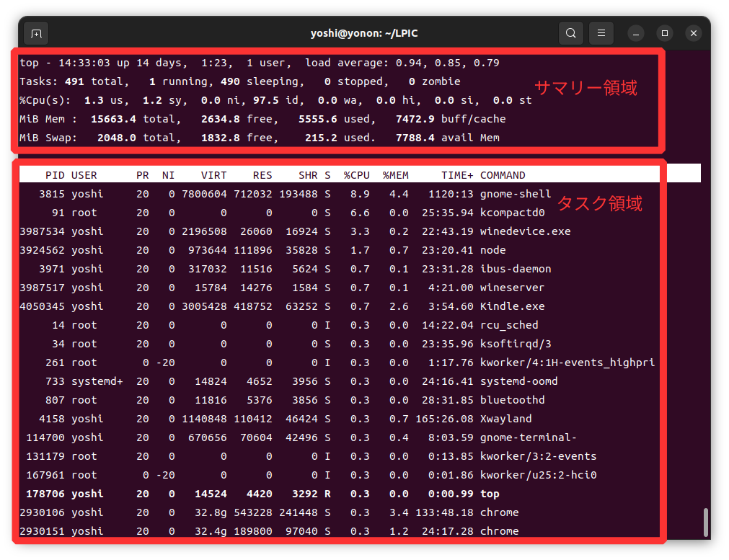Click the kcompactd0 process name
Image resolution: width=729 pixels, height=560 pixels.
pyautogui.click(x=513, y=213)
